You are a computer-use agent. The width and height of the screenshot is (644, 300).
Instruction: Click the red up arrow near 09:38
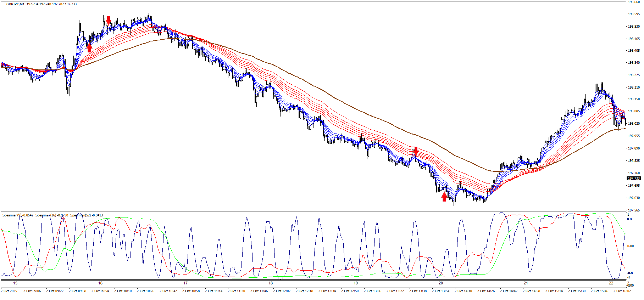(89, 47)
